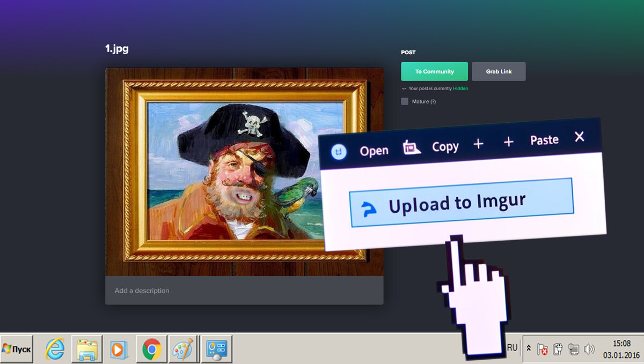Open the Пуск start menu
The width and height of the screenshot is (644, 364).
(17, 349)
